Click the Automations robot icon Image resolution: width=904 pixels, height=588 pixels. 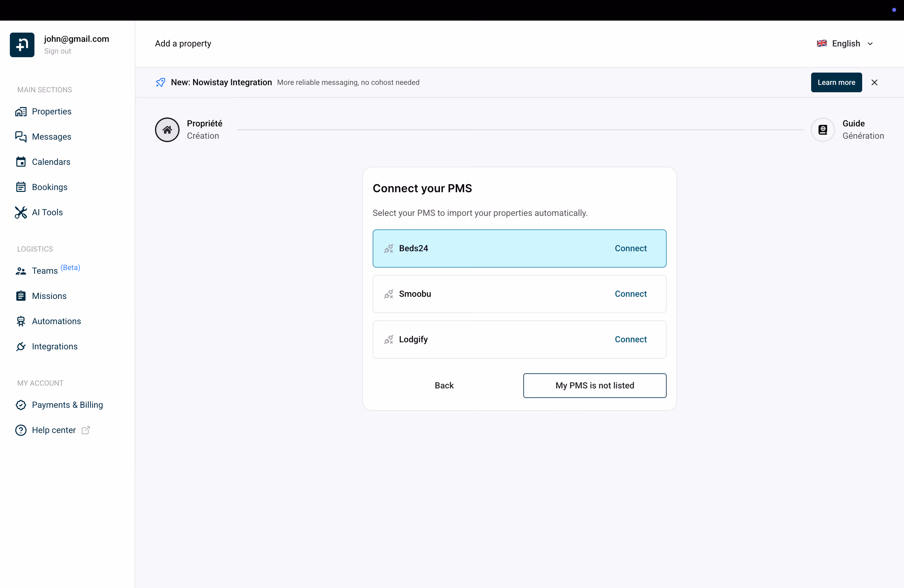pos(21,321)
